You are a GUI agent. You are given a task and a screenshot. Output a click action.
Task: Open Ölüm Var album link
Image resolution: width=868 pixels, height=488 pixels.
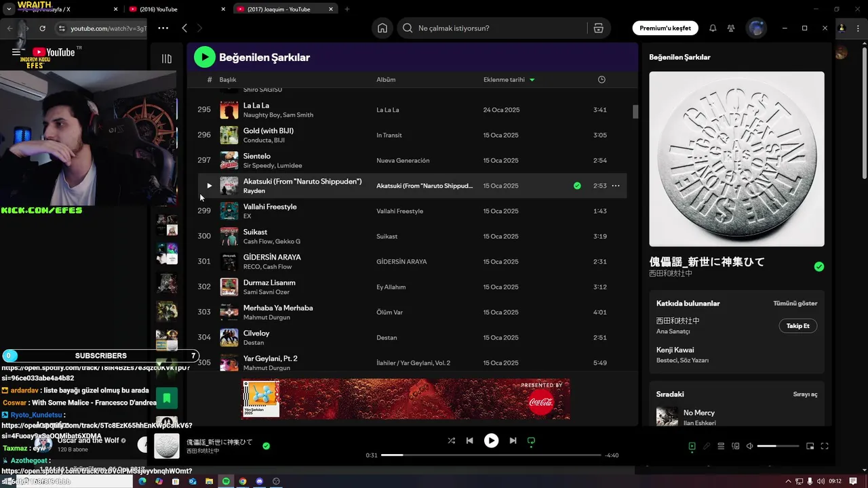[389, 312]
